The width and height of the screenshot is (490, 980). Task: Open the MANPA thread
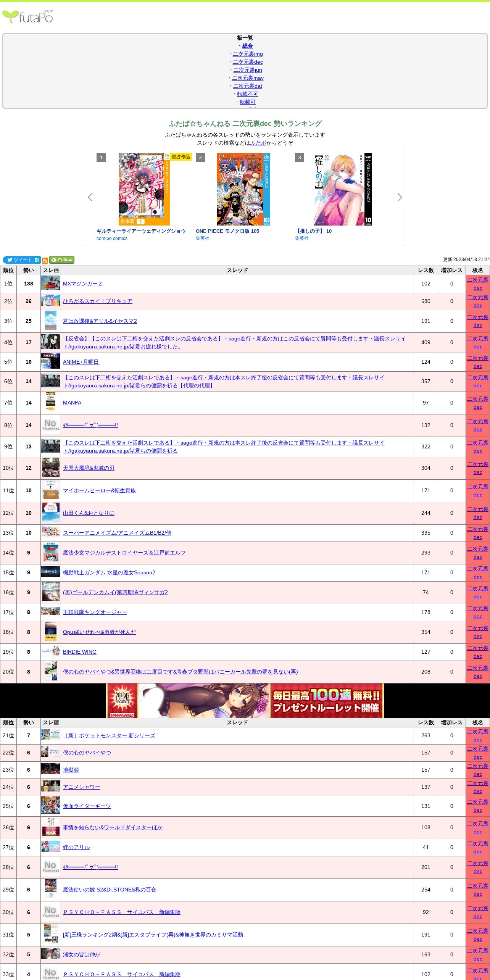72,403
